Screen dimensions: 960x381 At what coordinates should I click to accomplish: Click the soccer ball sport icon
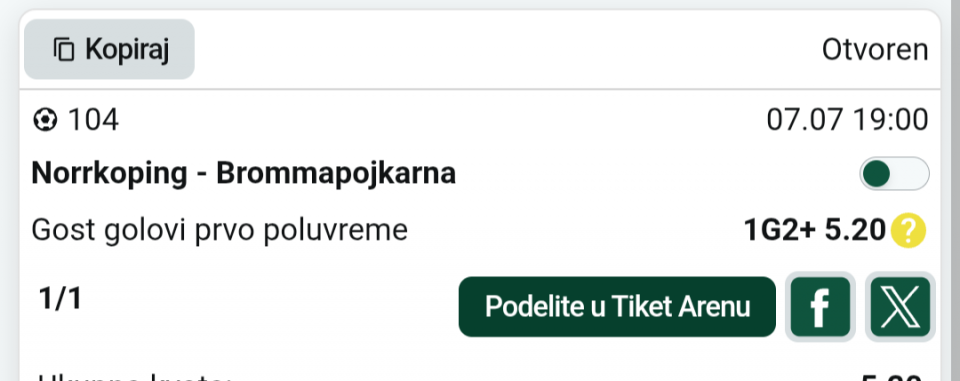point(45,119)
